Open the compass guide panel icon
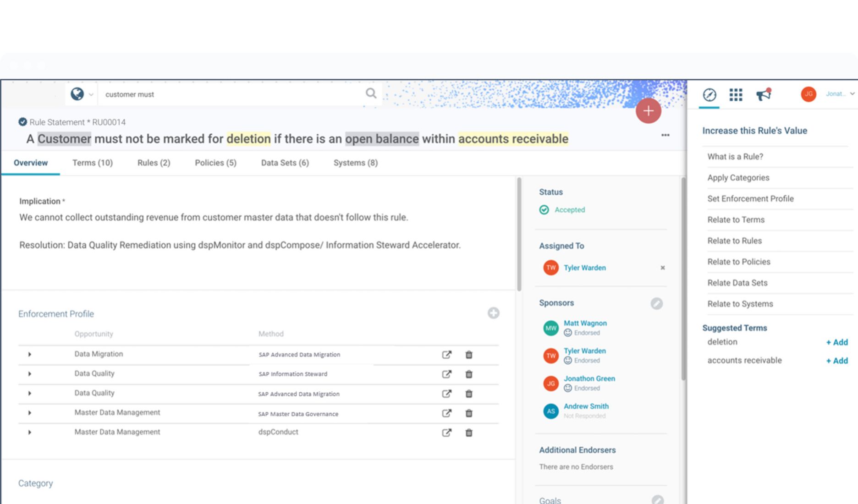This screenshot has height=504, width=858. pyautogui.click(x=709, y=95)
